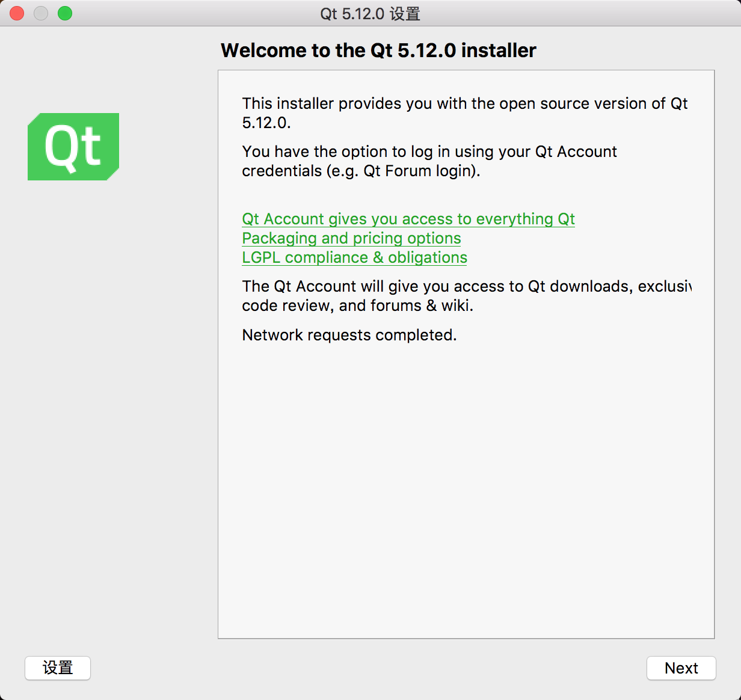
Task: Click the Network requests completed status text
Action: (x=349, y=335)
